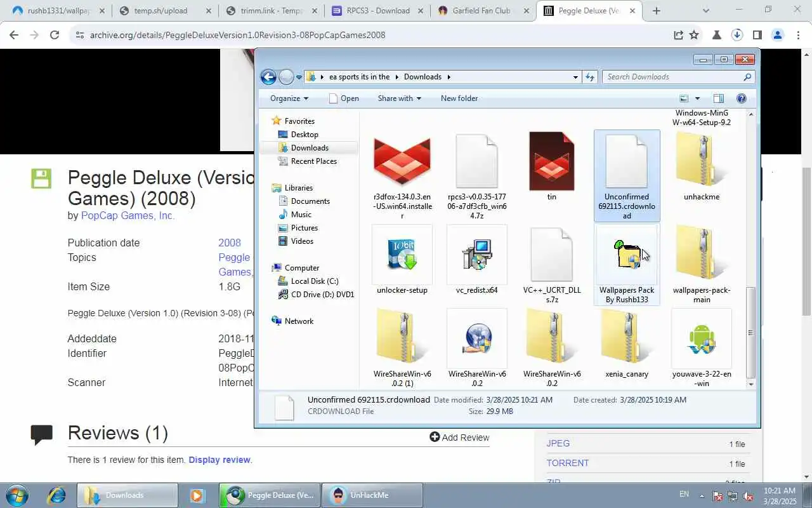Follow the PopCap Games, Inc. link
Image resolution: width=812 pixels, height=508 pixels.
(128, 215)
